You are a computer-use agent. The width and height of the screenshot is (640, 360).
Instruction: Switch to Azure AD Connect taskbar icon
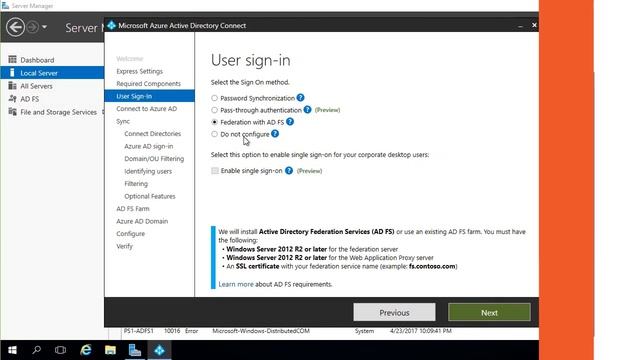pos(159,350)
